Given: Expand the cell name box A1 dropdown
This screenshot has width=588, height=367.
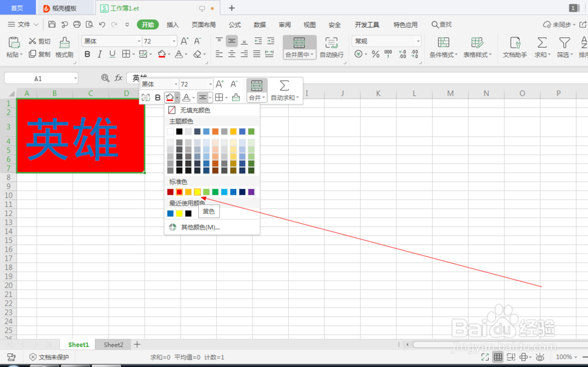Looking at the screenshot, I should tap(75, 78).
